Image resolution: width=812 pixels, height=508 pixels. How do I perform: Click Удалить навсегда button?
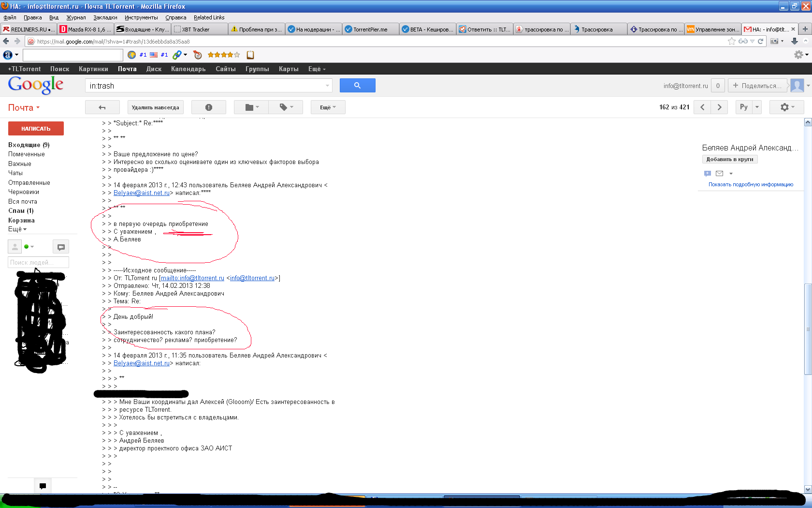coord(155,107)
